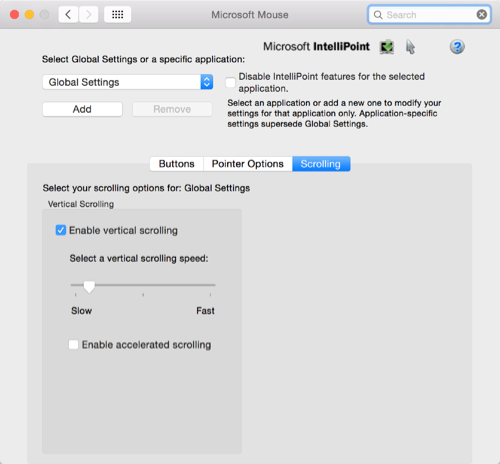This screenshot has height=464, width=500.
Task: Add a new application with Add button
Action: point(82,109)
